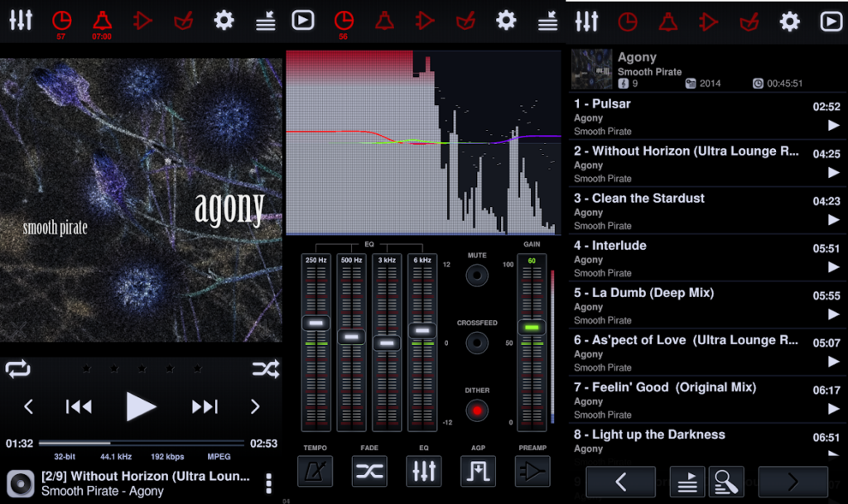Toggle shuffle playback mode
The image size is (848, 504).
264,368
